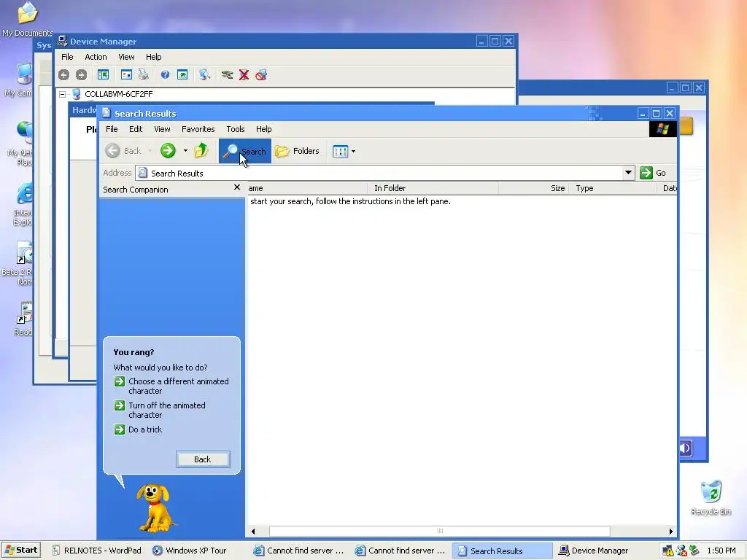Choose a different animated character
The height and width of the screenshot is (560, 747).
(x=171, y=386)
